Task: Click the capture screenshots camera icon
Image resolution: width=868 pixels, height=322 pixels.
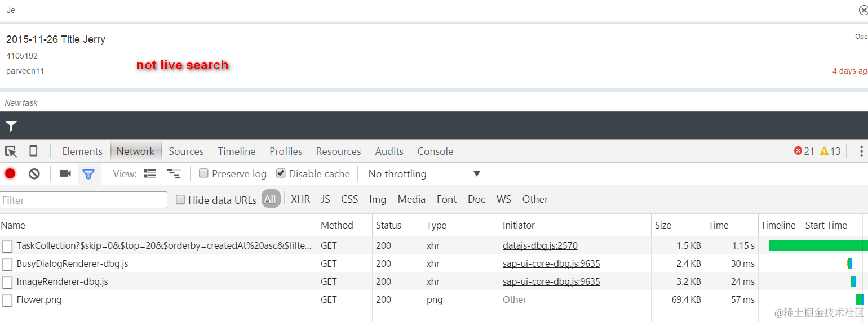Action: 65,173
